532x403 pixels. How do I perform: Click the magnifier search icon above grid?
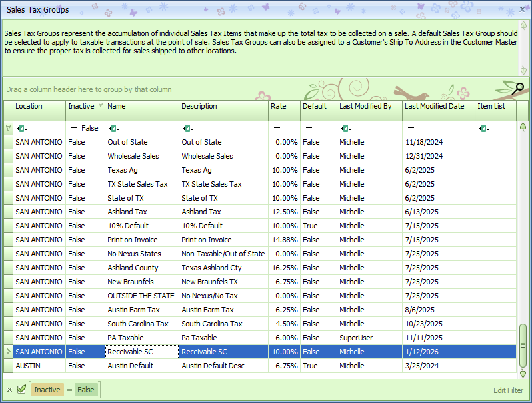tap(519, 87)
